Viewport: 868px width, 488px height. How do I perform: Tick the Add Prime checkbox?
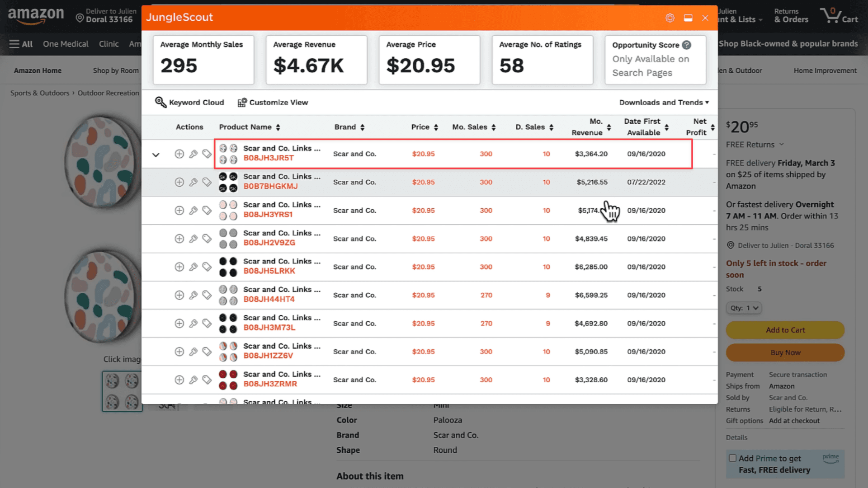[x=732, y=458]
